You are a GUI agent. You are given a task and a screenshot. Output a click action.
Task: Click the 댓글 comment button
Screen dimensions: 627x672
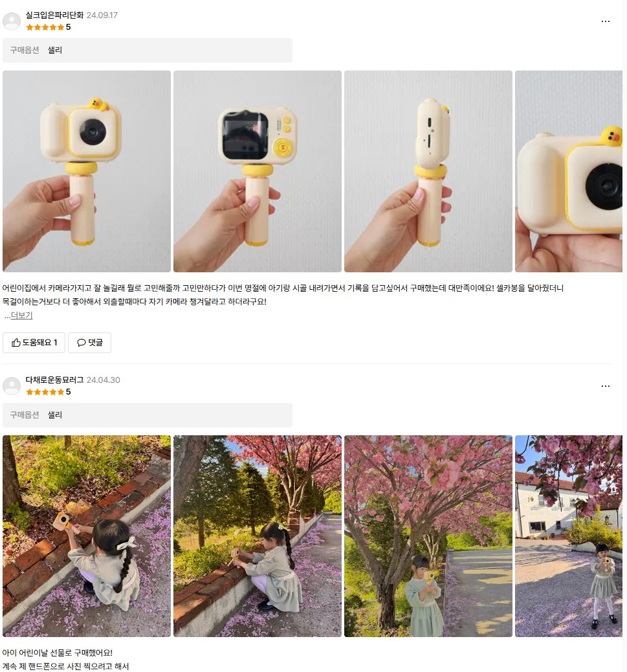coord(90,342)
